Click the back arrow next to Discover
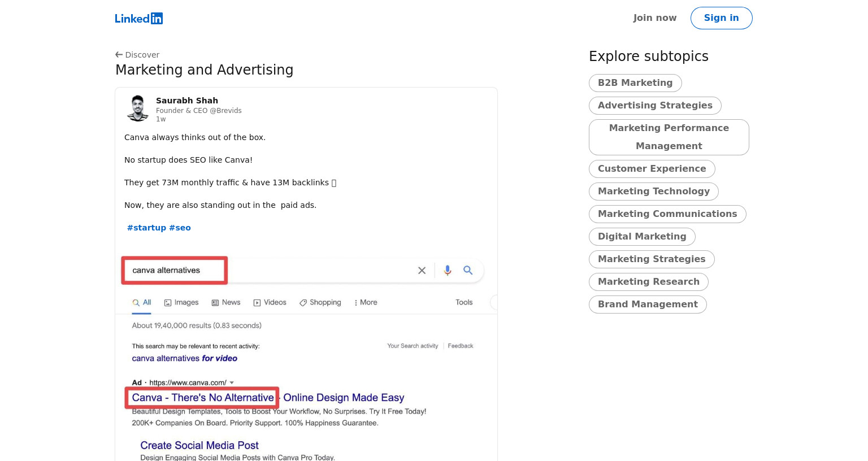Viewport: 868px width, 461px height. tap(119, 55)
